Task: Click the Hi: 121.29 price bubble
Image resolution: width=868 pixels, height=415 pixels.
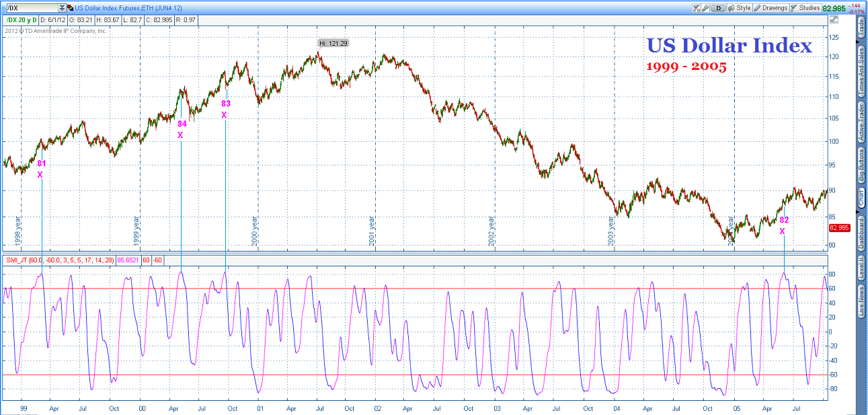Action: click(333, 43)
